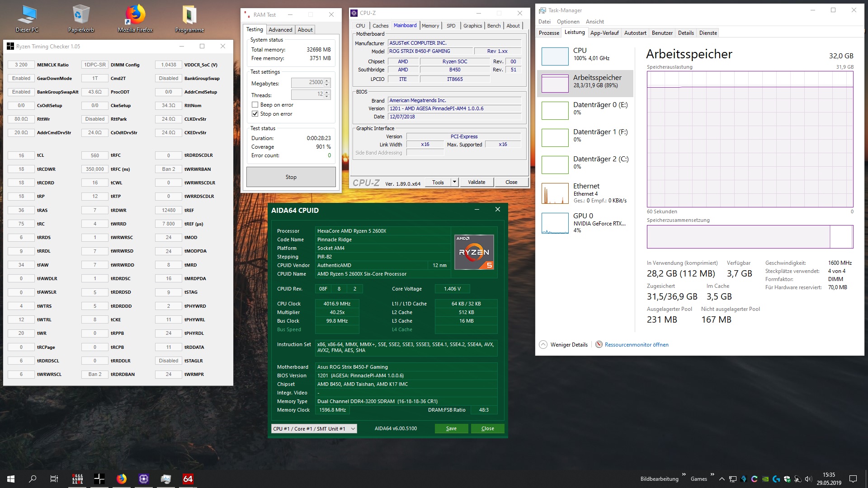Click the Windows Start button
This screenshot has width=868, height=488.
point(11,479)
